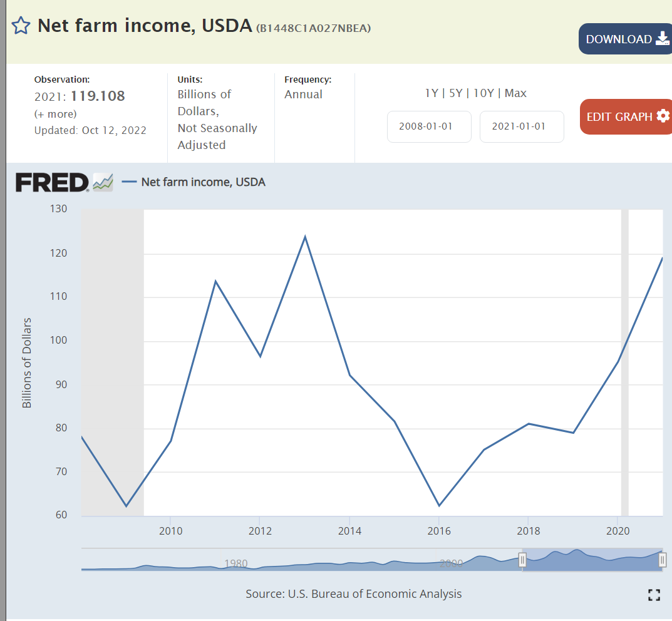The height and width of the screenshot is (621, 672).
Task: Show the Max date range
Action: pyautogui.click(x=515, y=93)
